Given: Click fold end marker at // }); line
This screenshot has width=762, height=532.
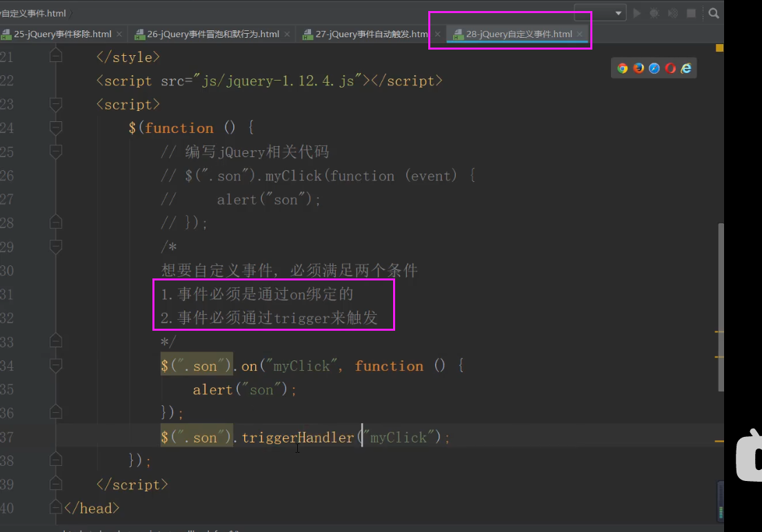Looking at the screenshot, I should (56, 222).
